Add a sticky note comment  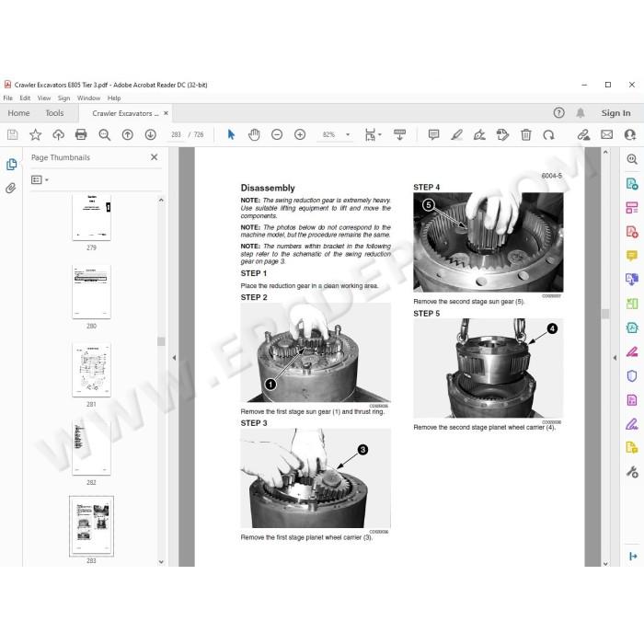(433, 134)
